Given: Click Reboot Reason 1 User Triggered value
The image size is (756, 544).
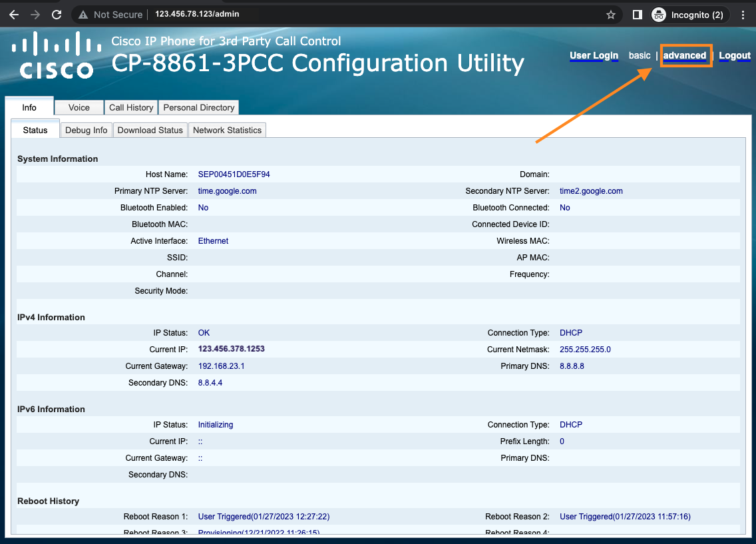Looking at the screenshot, I should pyautogui.click(x=264, y=517).
